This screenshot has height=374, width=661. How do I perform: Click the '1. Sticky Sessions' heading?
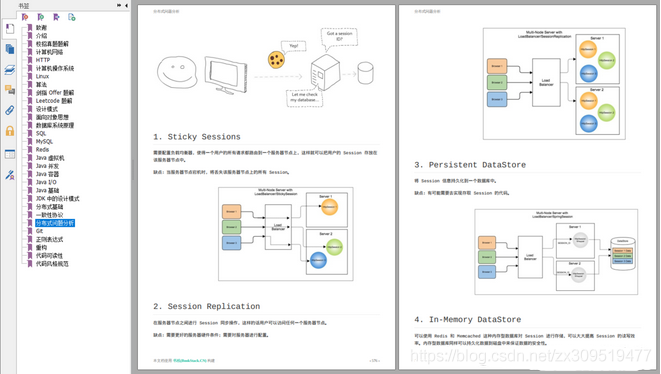[197, 137]
